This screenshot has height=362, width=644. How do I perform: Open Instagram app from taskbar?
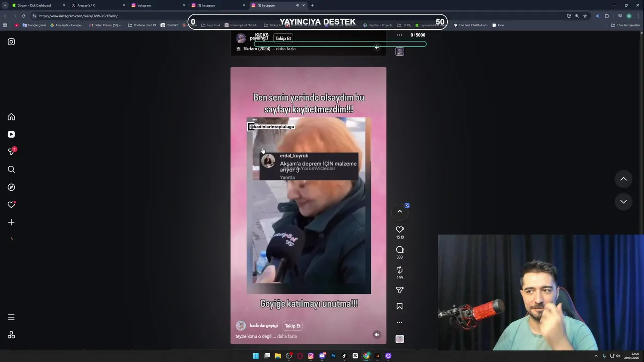[311, 356]
